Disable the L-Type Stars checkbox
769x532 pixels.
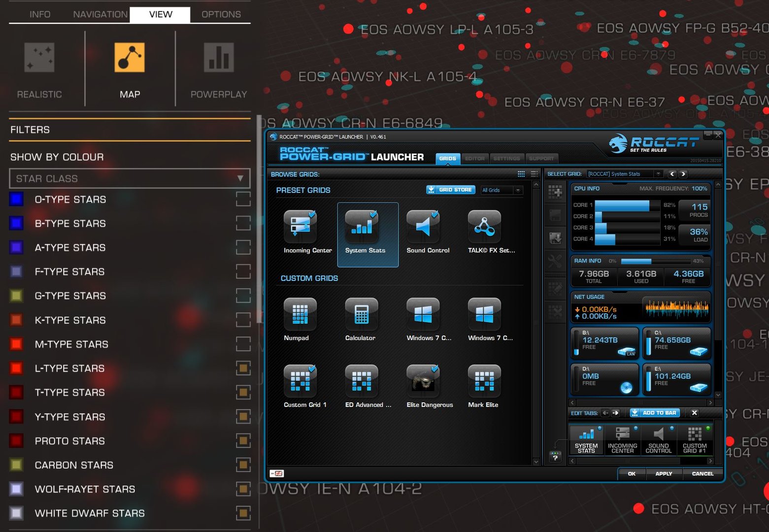[x=243, y=368]
